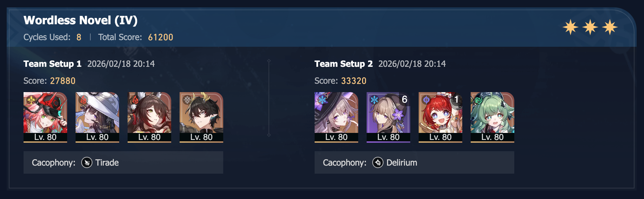Select the brown-haired fox-eared character portrait

[x=149, y=117]
